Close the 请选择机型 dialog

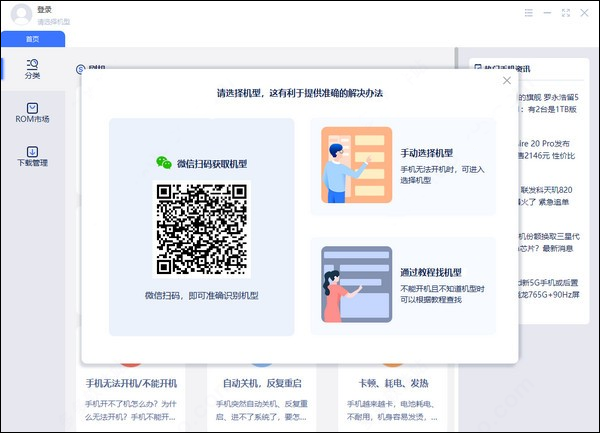pyautogui.click(x=506, y=80)
